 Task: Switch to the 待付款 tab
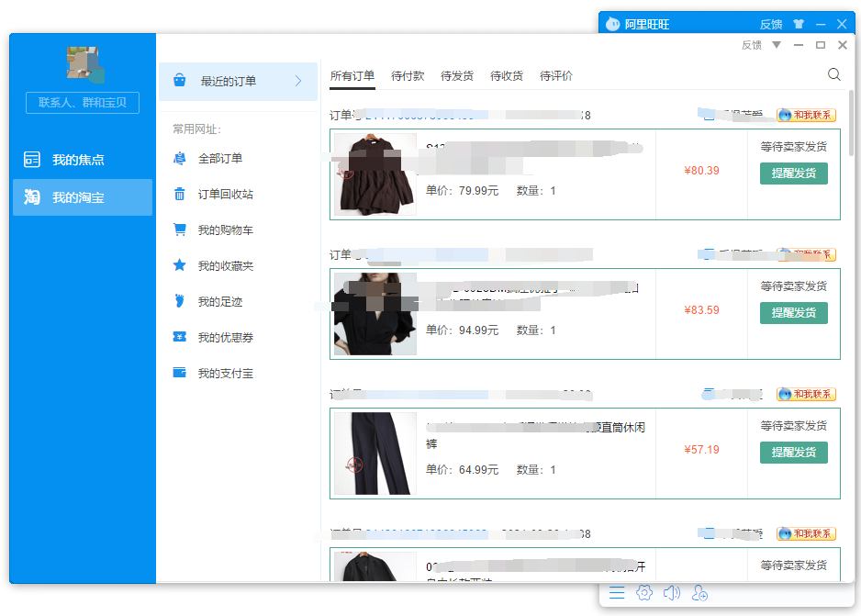click(408, 76)
